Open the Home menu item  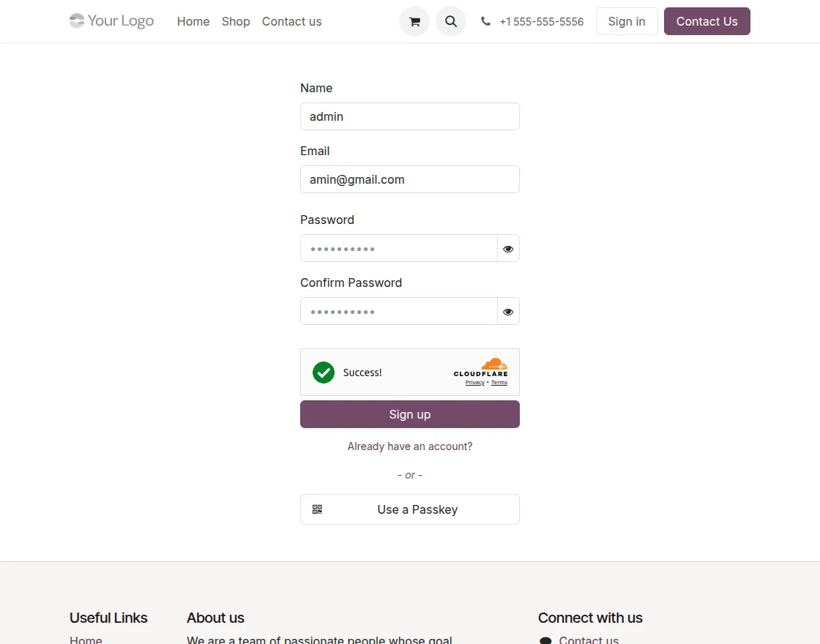[193, 22]
